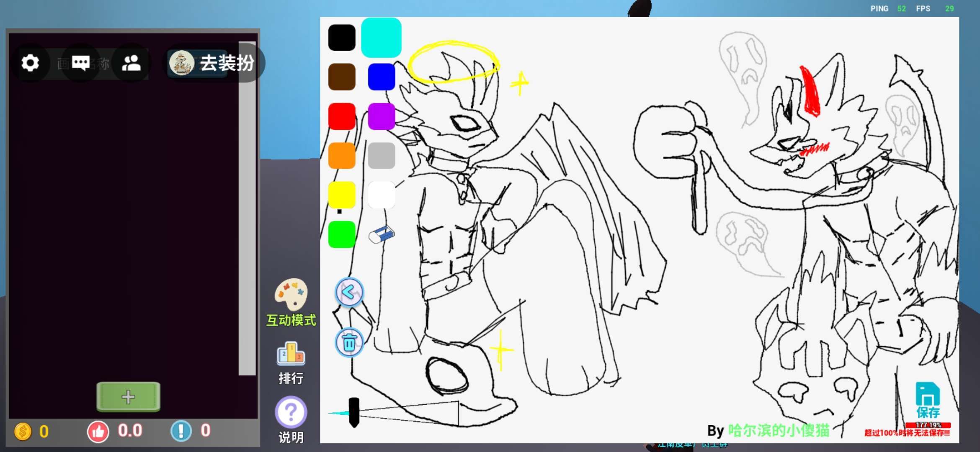Open the settings gear icon
The height and width of the screenshot is (452, 980).
pyautogui.click(x=30, y=63)
